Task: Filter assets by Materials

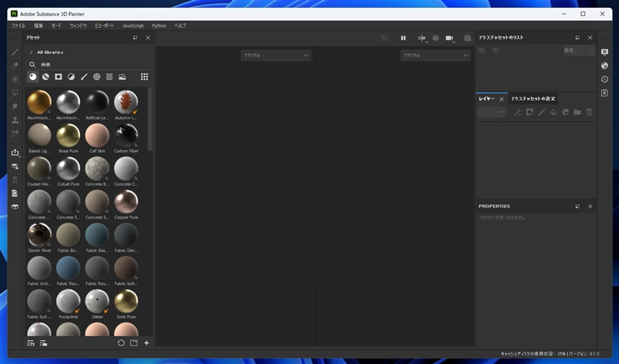Action: coord(33,77)
